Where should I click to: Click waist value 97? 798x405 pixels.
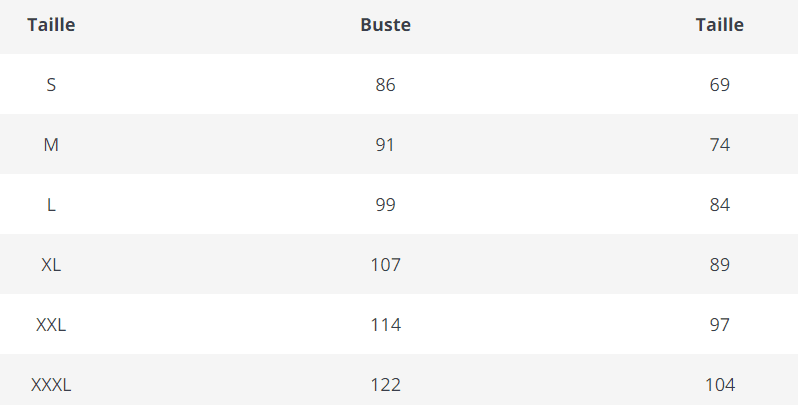pyautogui.click(x=719, y=325)
